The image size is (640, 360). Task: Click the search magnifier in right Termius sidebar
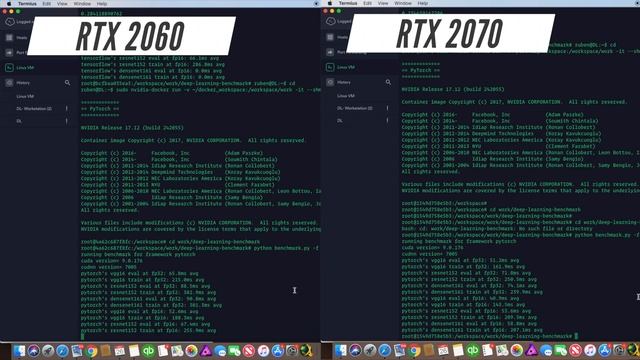point(388,82)
